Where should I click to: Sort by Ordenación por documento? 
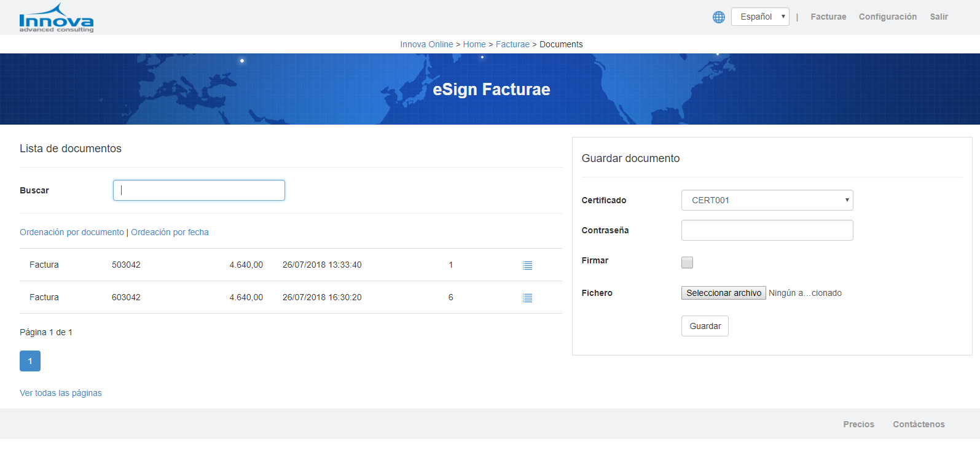click(72, 232)
